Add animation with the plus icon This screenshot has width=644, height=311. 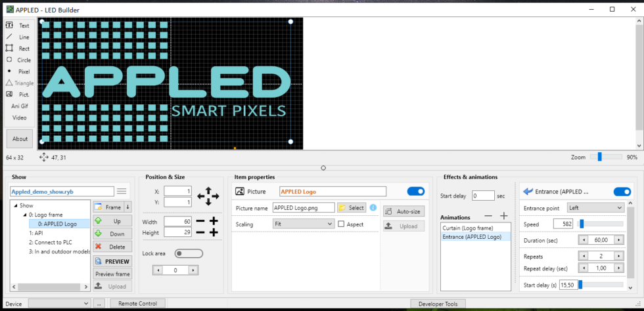(x=503, y=217)
